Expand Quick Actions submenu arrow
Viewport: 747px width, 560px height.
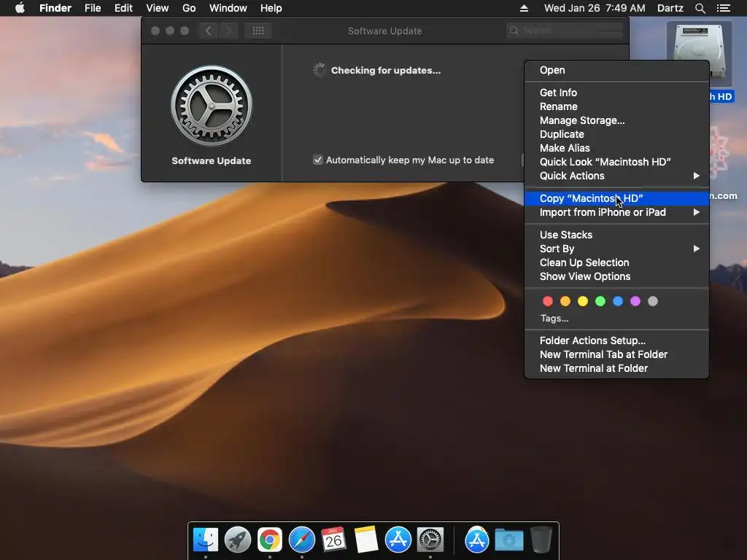[x=696, y=176]
